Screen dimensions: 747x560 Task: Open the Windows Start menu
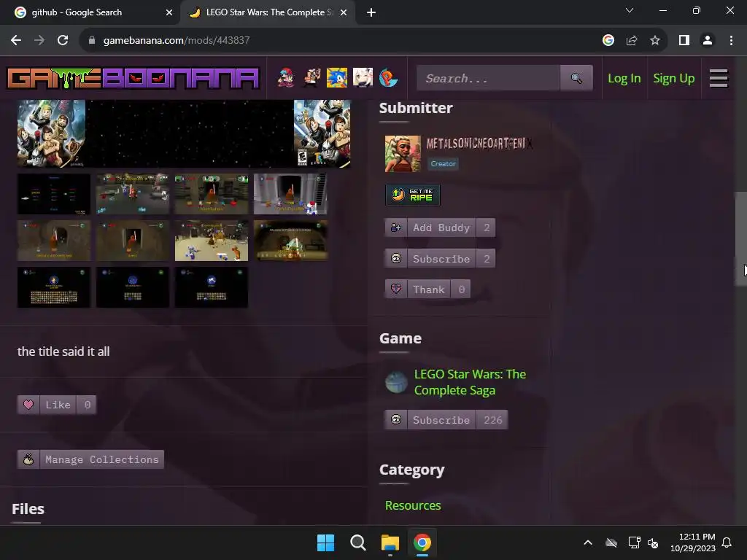tap(326, 542)
